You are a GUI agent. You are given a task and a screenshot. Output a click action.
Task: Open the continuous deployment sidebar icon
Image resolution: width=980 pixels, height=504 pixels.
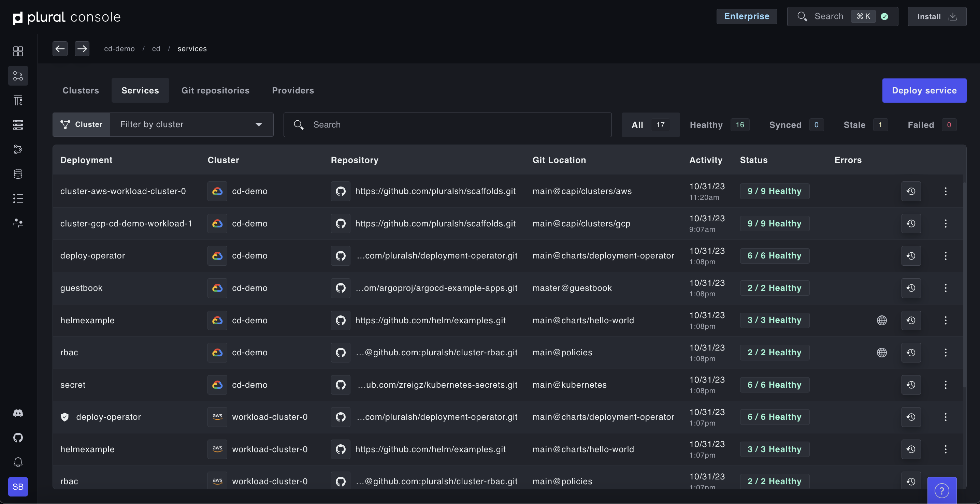click(x=18, y=76)
